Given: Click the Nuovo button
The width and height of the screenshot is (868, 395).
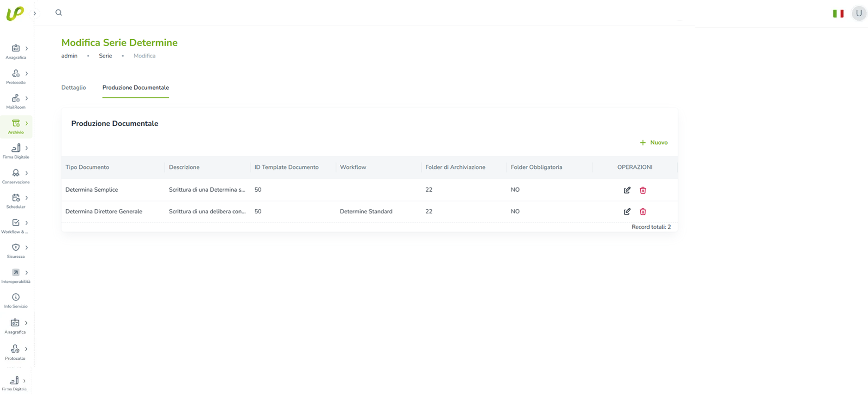Looking at the screenshot, I should tap(654, 142).
